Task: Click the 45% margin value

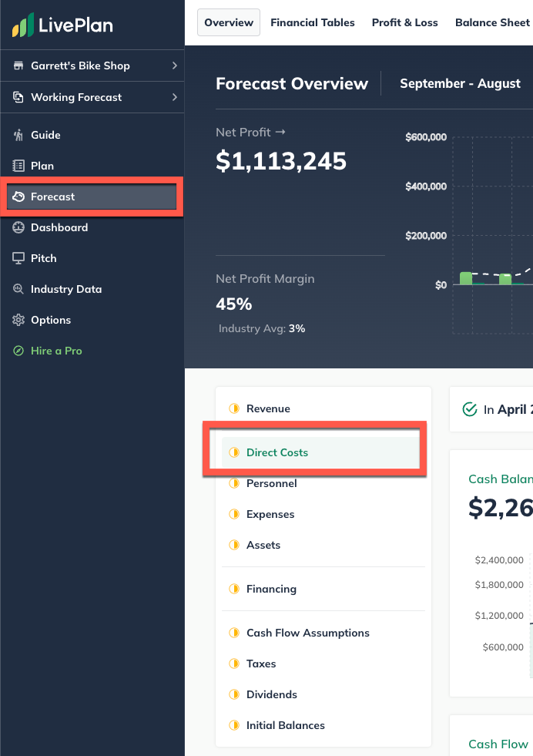Action: pyautogui.click(x=233, y=304)
